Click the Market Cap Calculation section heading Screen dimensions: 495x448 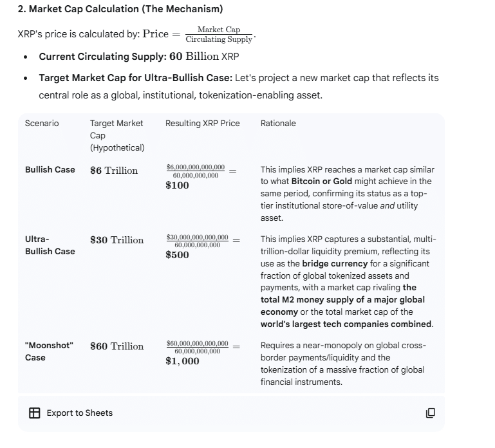click(120, 9)
